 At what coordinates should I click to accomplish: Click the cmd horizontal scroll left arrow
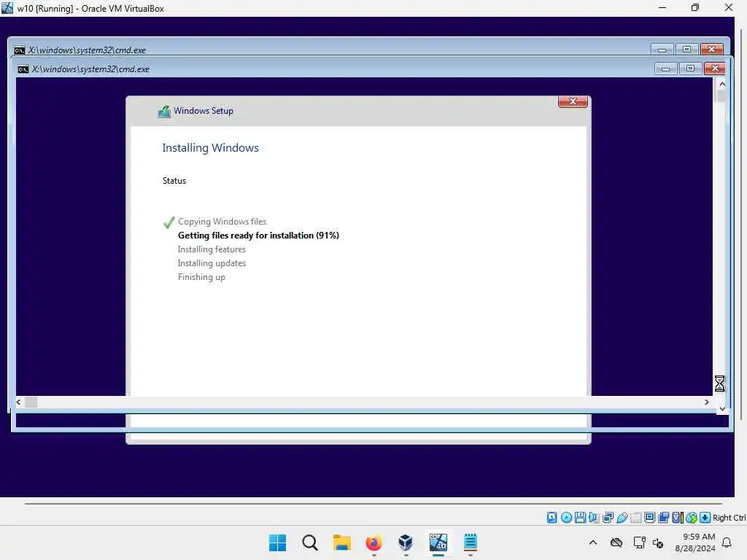click(18, 402)
